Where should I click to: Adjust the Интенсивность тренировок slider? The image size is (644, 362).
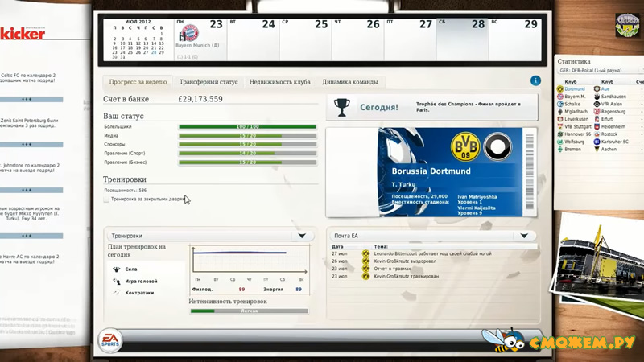click(249, 311)
